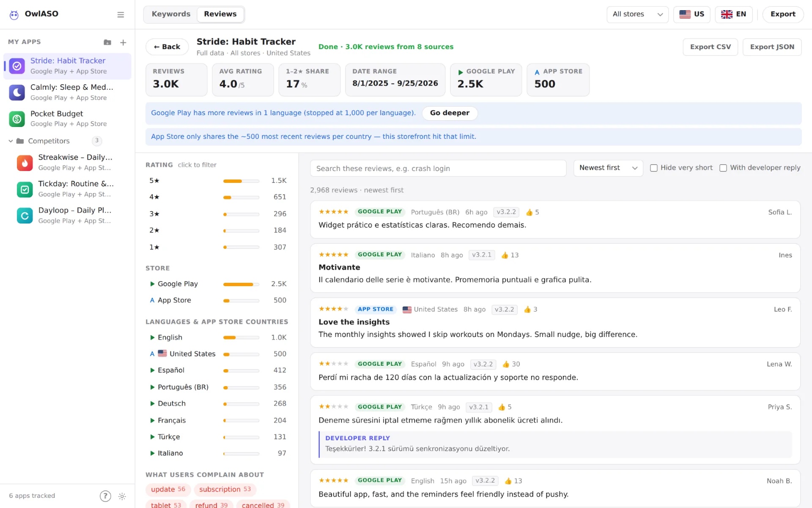Collapse the Competitors group chevron
This screenshot has height=508, width=812.
[x=11, y=141]
